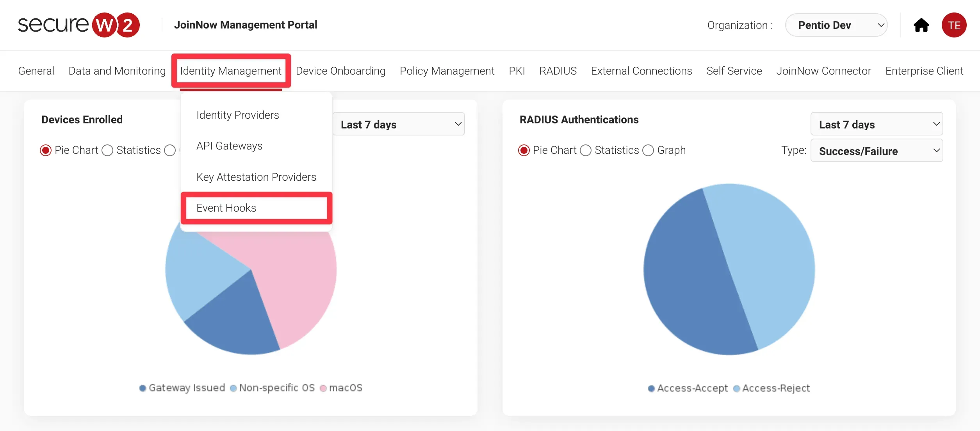Click the Non-specific OS legend marker

coord(233,388)
